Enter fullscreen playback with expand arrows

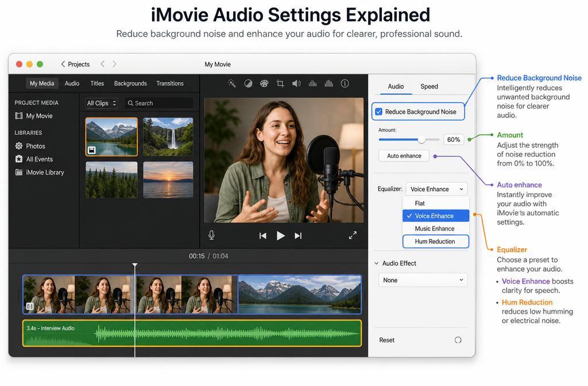[353, 235]
